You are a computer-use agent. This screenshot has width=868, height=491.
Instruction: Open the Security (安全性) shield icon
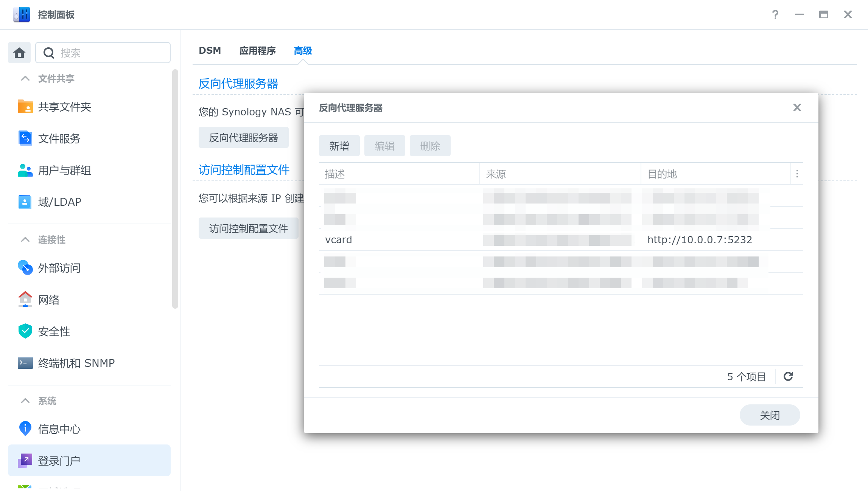tap(25, 331)
